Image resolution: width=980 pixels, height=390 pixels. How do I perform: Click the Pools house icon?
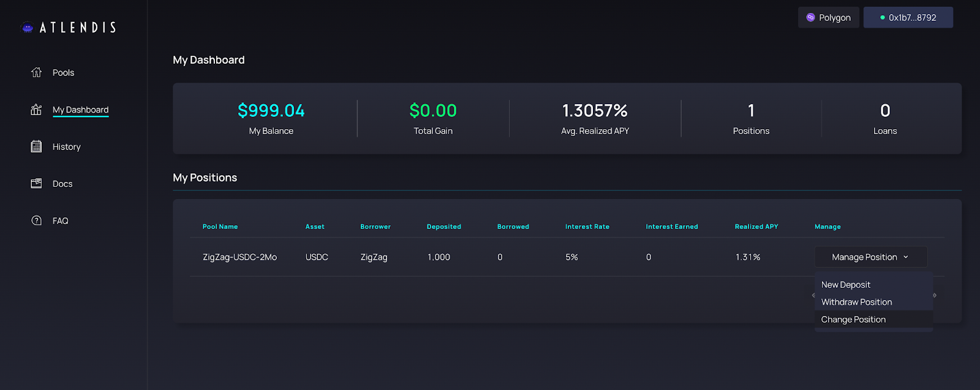[37, 72]
